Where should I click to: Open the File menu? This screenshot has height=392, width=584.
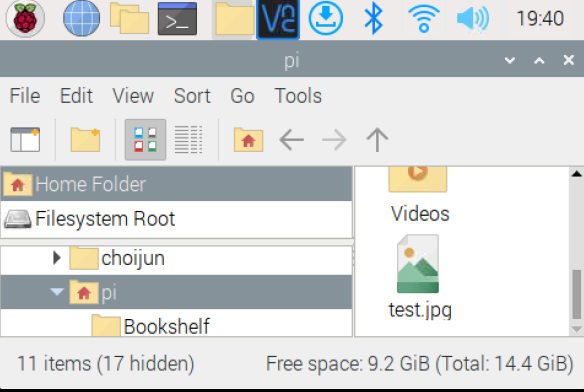tap(25, 96)
